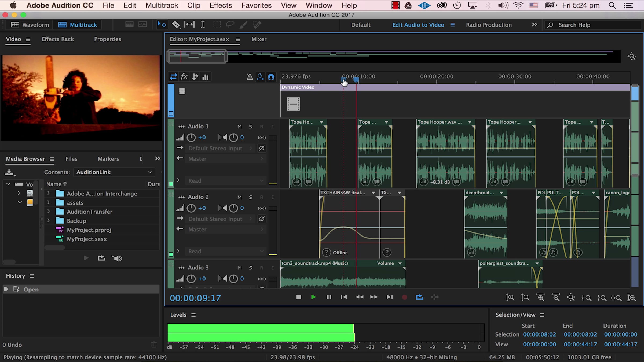Image resolution: width=644 pixels, height=362 pixels.
Task: Solo the Audio 2 track
Action: pyautogui.click(x=250, y=197)
